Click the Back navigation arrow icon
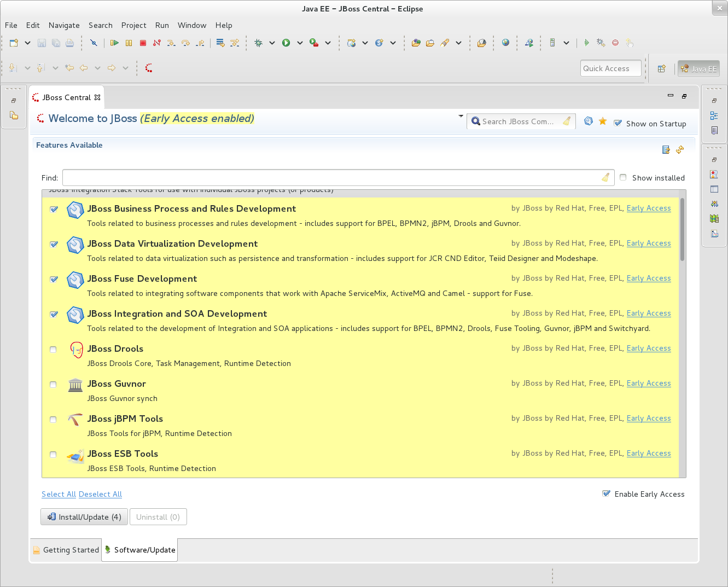This screenshot has height=587, width=728. point(84,68)
